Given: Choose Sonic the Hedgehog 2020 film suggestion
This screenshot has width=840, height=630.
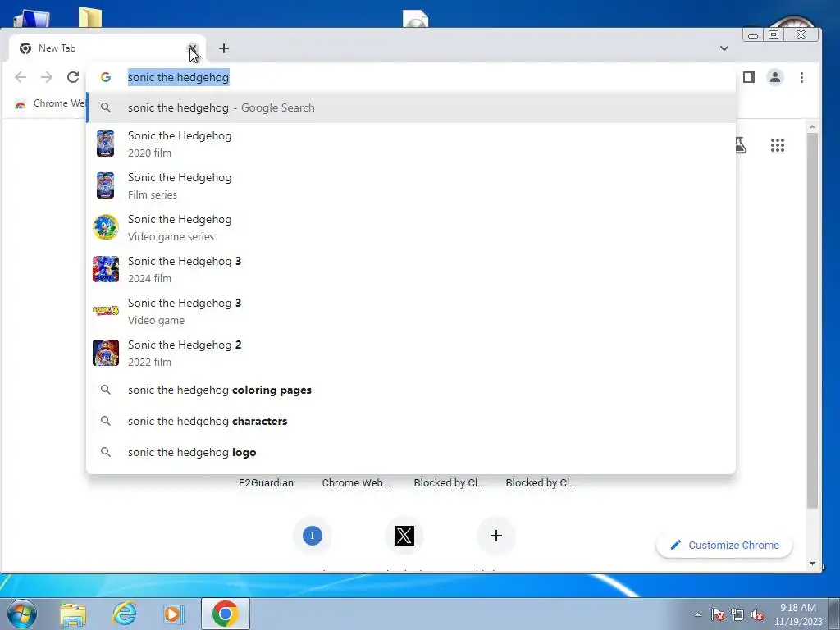Looking at the screenshot, I should [411, 144].
